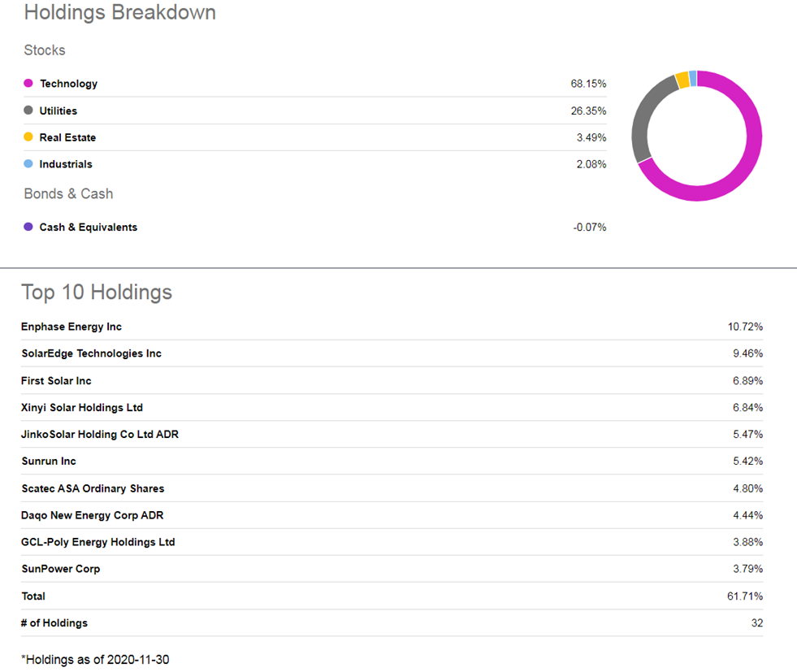The image size is (797, 672).
Task: Click GCL-Poly Energy Holdings Ltd
Action: [x=98, y=542]
